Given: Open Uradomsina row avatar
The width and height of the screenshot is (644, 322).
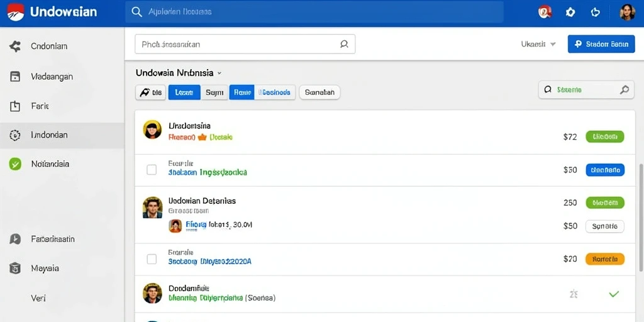Looking at the screenshot, I should click(x=152, y=130).
